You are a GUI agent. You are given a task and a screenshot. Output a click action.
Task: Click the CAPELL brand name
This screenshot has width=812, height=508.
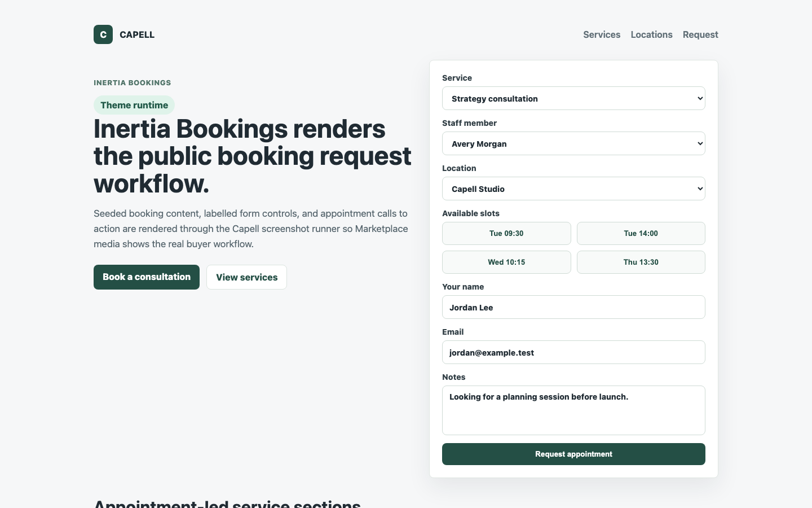pyautogui.click(x=137, y=34)
